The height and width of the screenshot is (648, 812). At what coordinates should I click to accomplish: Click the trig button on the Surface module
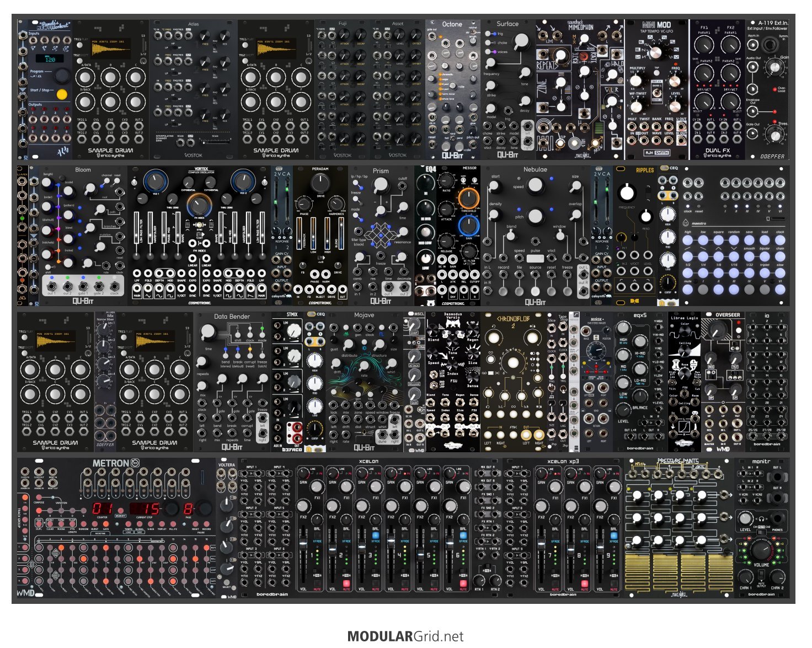(488, 34)
